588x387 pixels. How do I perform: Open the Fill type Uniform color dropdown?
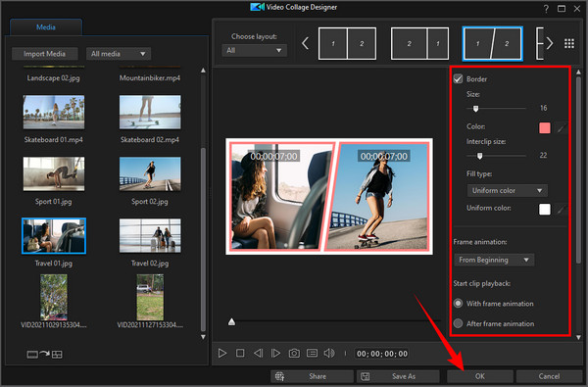507,190
